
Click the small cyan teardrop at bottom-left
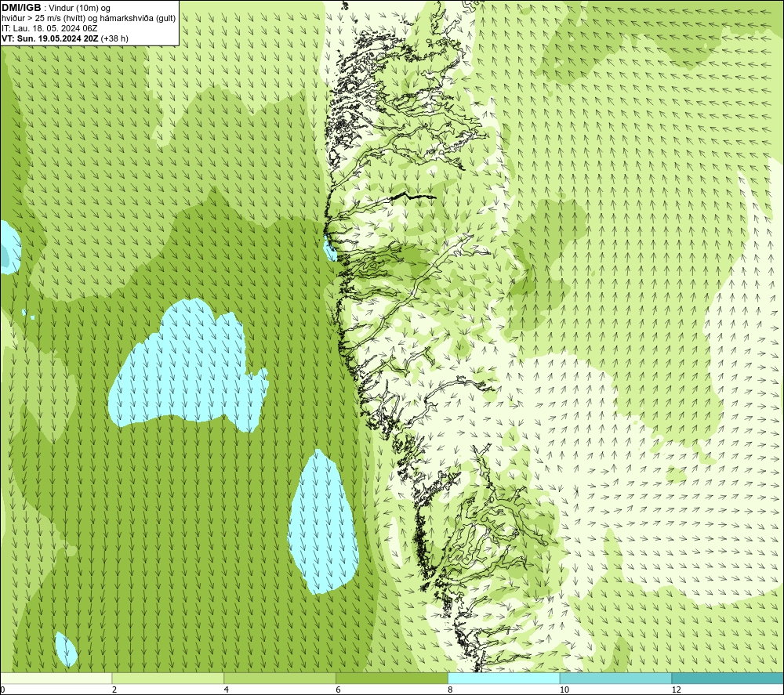pos(66,649)
